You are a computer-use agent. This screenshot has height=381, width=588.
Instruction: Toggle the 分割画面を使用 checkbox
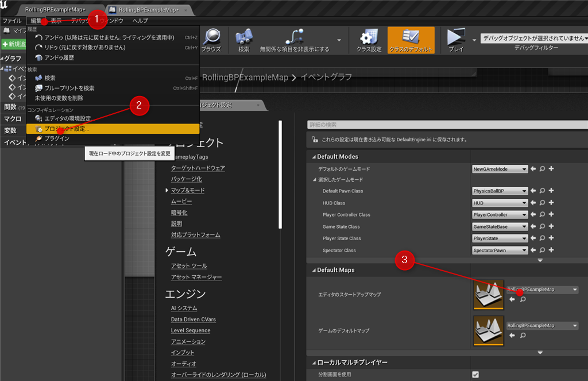click(x=475, y=375)
